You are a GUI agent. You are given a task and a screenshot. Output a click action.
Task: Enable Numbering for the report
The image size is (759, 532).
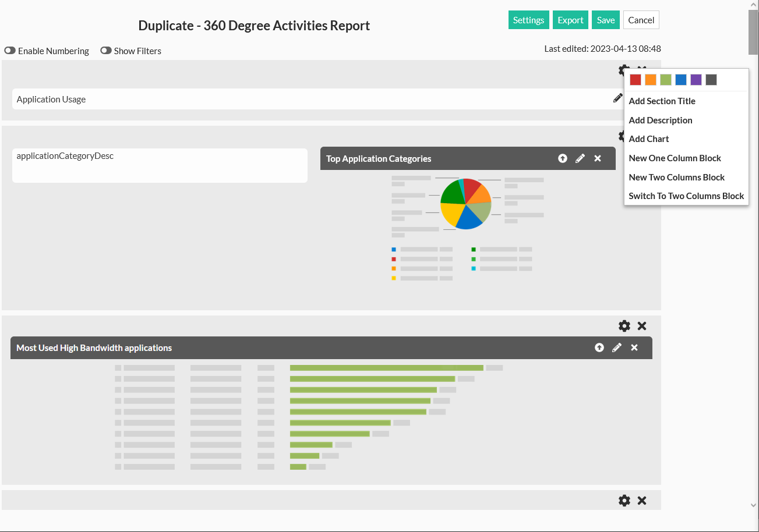point(10,51)
